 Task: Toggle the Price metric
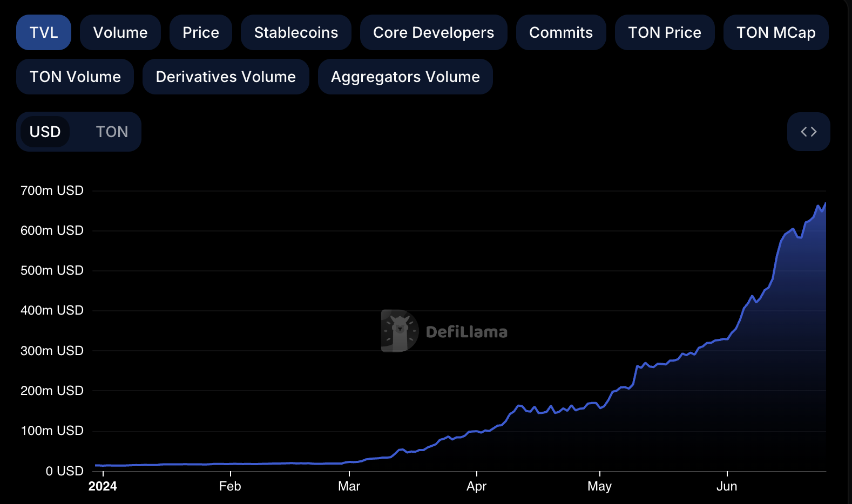coord(200,32)
